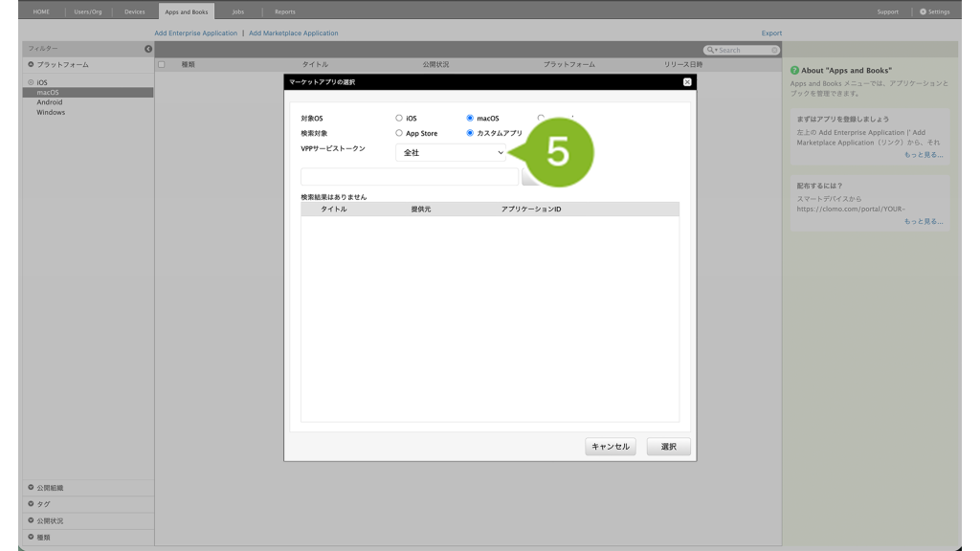This screenshot has height=551, width=980.
Task: Click the リリース日時 column header
Action: point(683,64)
